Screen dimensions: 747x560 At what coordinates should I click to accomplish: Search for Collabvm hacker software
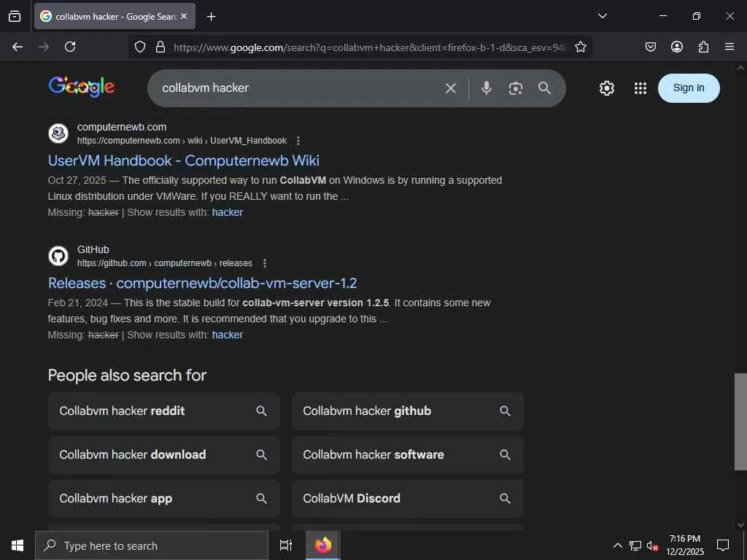[408, 455]
